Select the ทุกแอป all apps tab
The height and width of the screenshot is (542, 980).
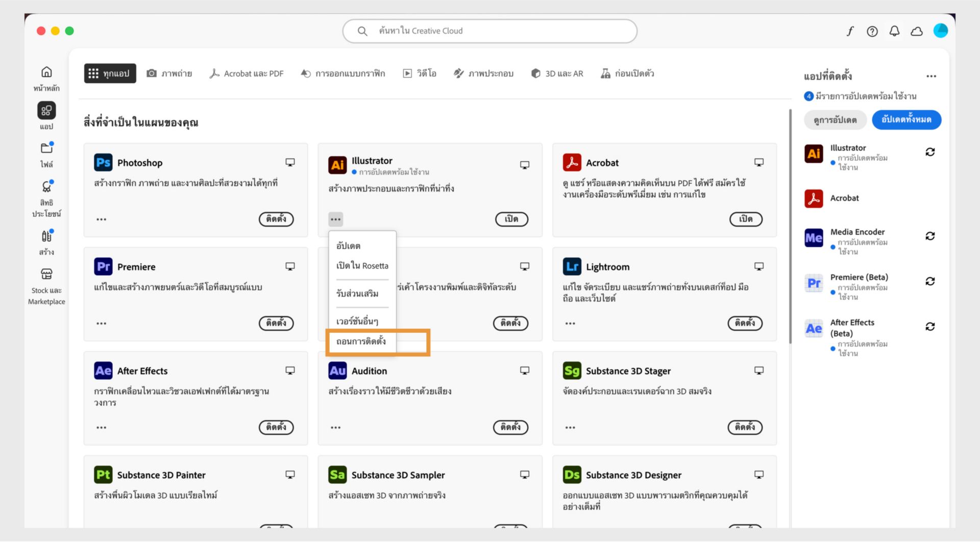(110, 73)
